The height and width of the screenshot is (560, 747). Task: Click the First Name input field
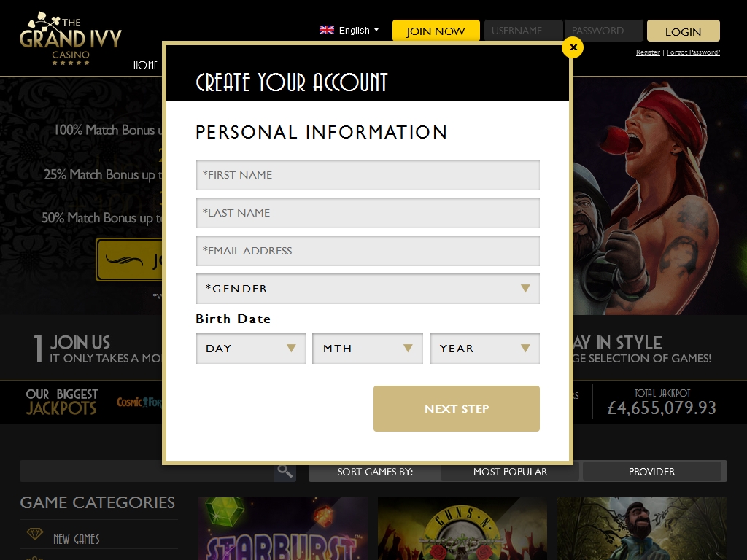[368, 175]
